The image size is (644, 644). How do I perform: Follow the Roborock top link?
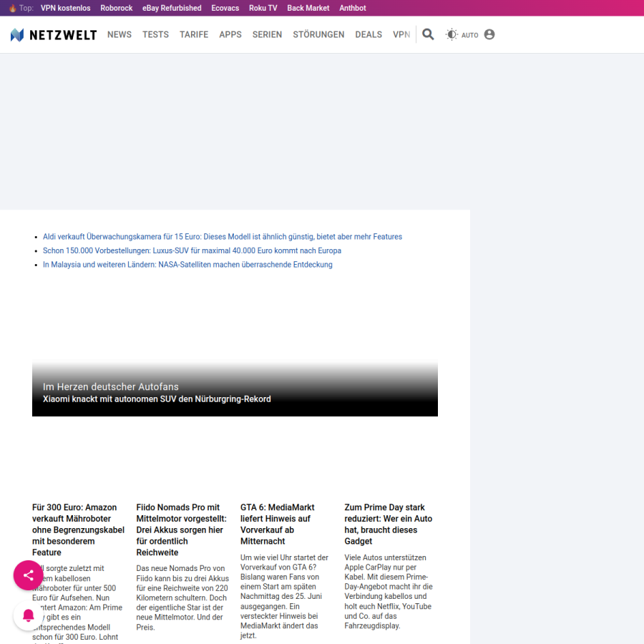(116, 8)
